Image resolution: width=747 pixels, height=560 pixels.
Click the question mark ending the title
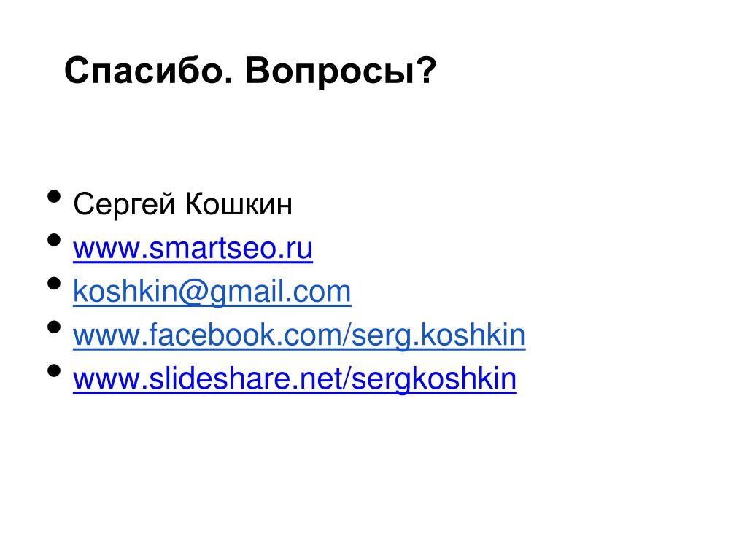point(426,71)
